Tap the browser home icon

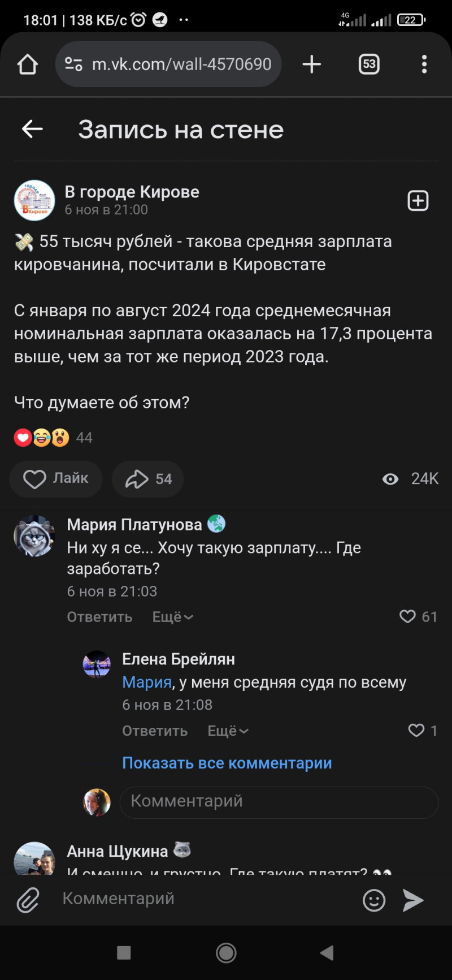coord(28,64)
